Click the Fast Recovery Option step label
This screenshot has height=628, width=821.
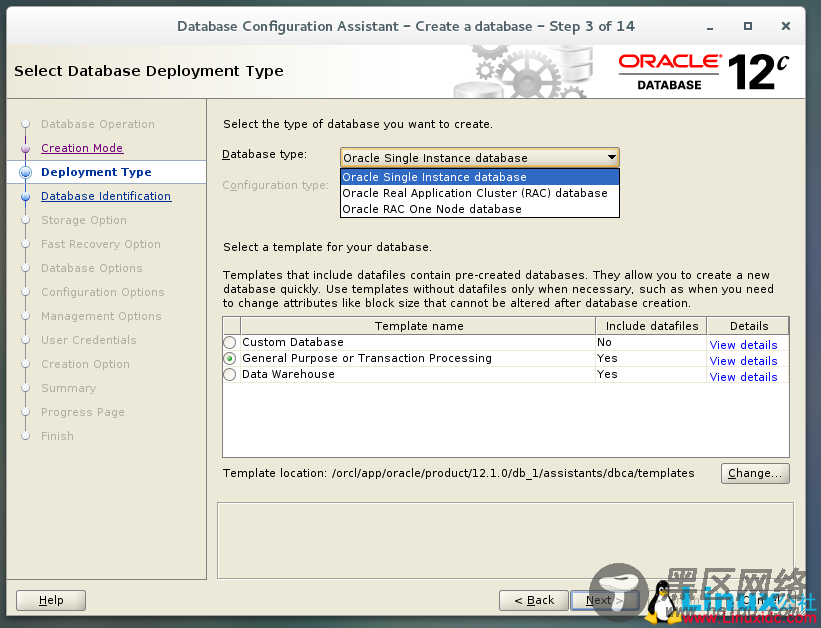[101, 244]
